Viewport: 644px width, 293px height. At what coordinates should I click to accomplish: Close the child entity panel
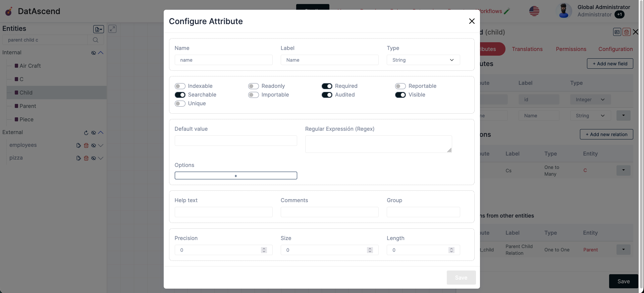(636, 32)
